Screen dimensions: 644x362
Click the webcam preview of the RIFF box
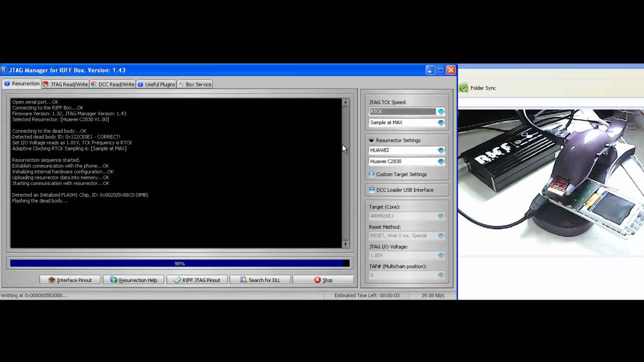[x=551, y=183]
